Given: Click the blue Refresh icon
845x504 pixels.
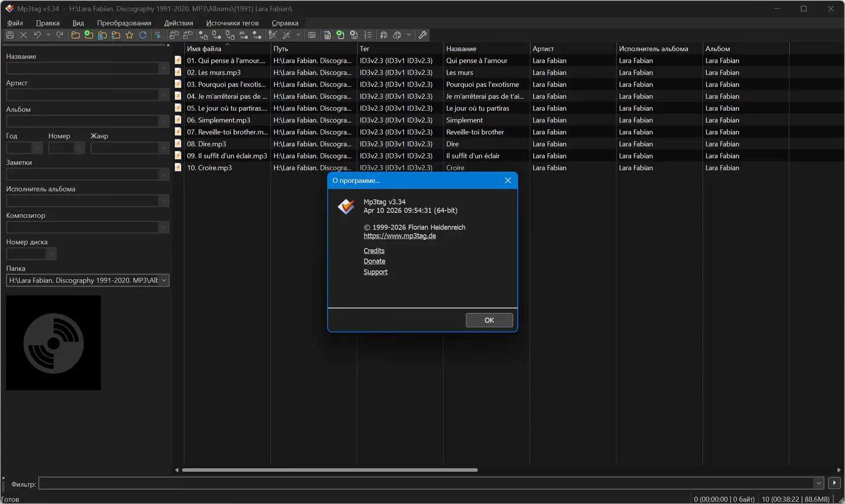Looking at the screenshot, I should (143, 35).
